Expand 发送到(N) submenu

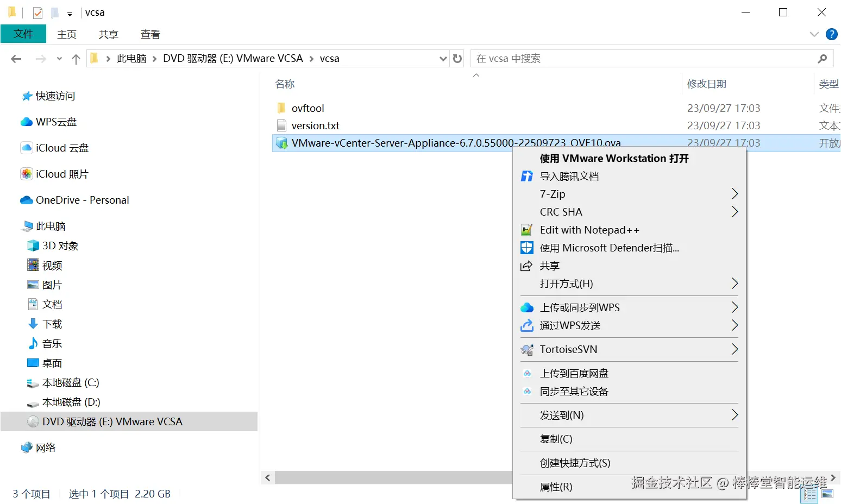[630, 415]
